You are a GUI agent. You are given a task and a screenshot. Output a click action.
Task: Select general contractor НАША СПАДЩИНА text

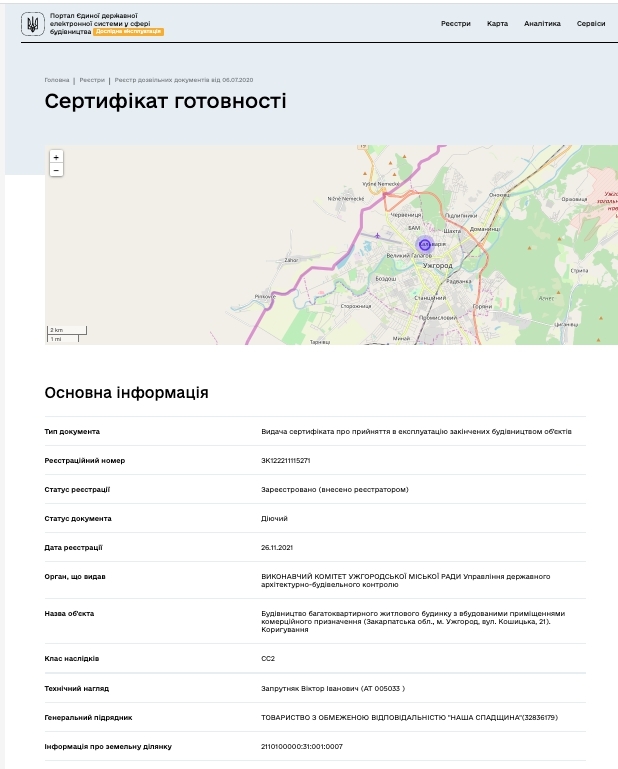coord(409,718)
